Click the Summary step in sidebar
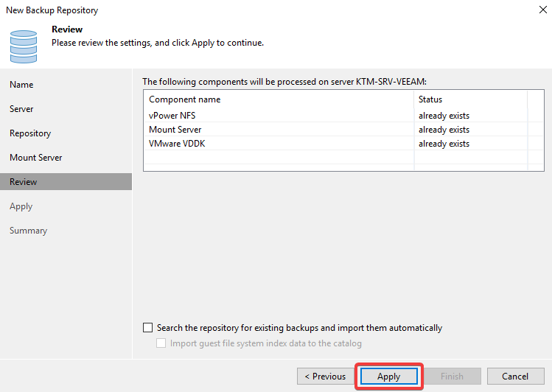This screenshot has height=392, width=552. click(29, 231)
